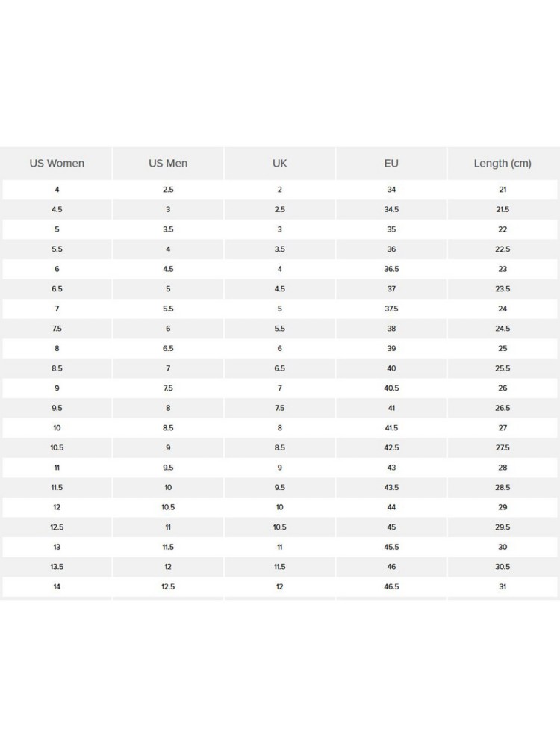560x747 pixels.
Task: Click the 25.5 cm length cell
Action: 503,368
